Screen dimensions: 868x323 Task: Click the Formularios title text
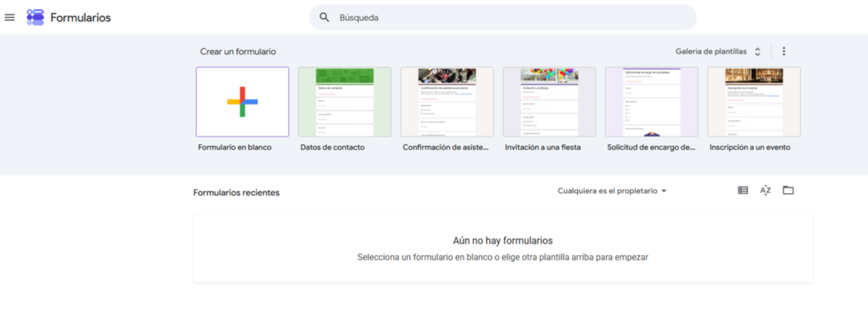[x=80, y=17]
